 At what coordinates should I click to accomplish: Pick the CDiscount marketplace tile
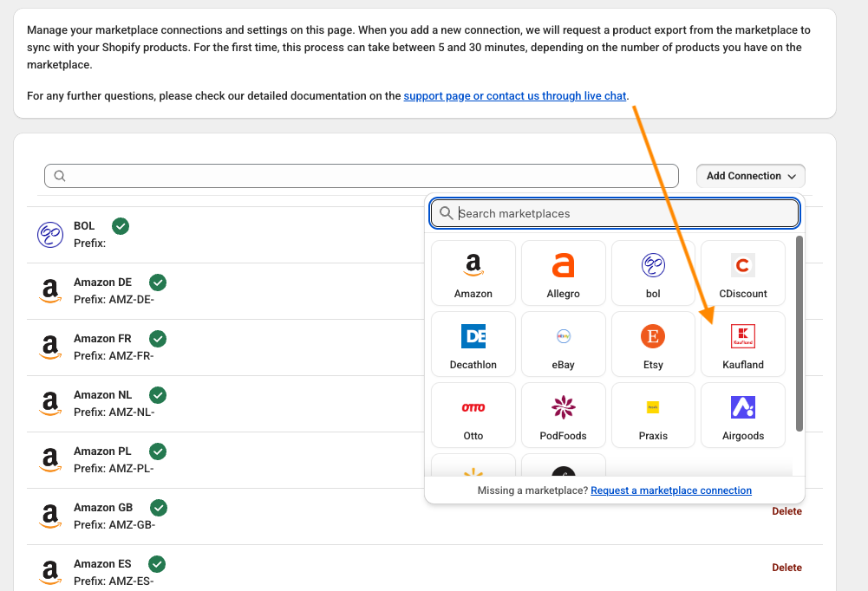743,273
